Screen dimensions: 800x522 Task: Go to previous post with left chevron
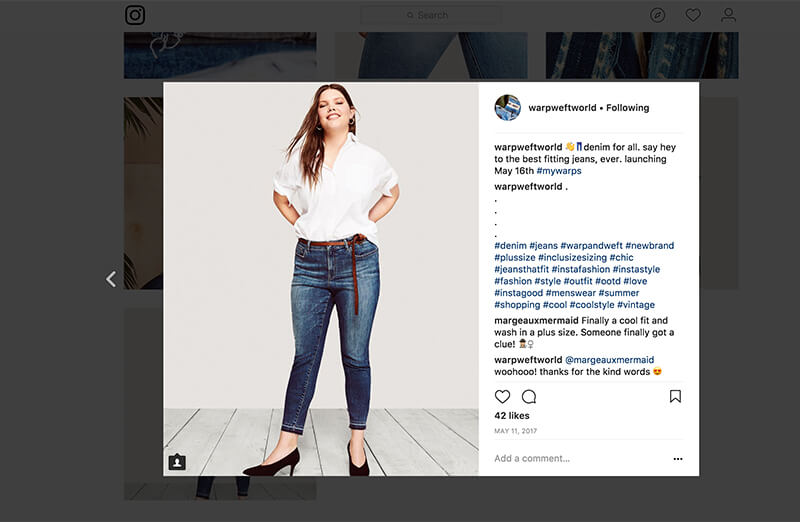(111, 279)
